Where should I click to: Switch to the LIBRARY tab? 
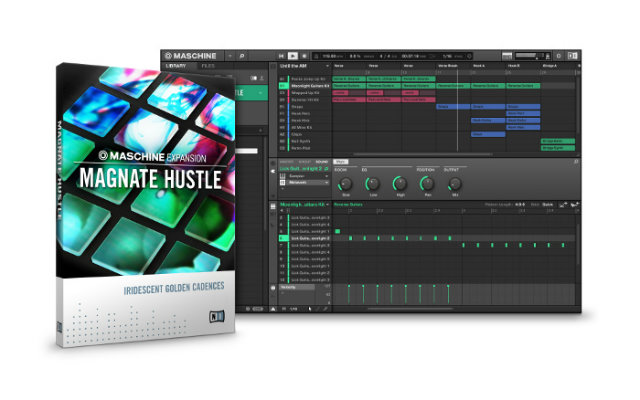pyautogui.click(x=176, y=66)
